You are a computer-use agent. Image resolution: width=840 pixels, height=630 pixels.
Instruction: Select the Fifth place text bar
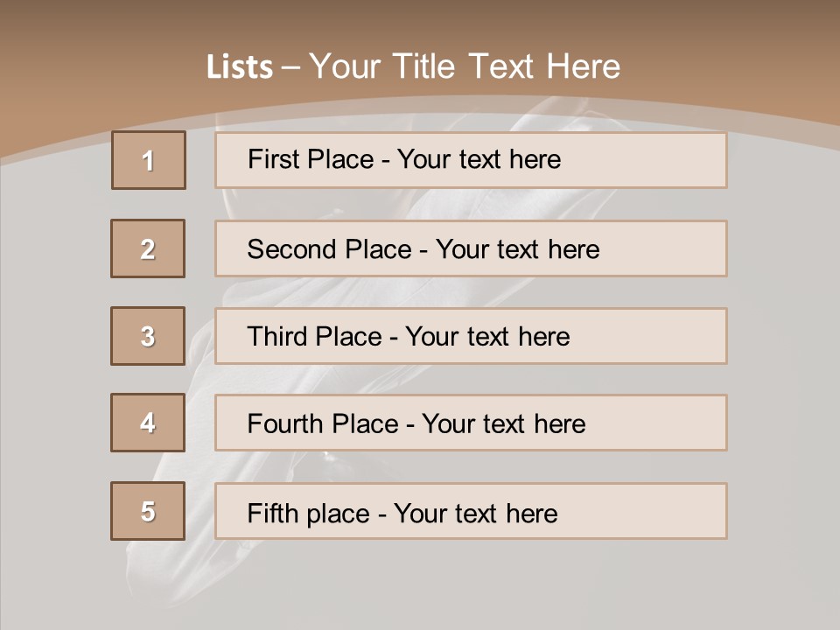[x=471, y=511]
